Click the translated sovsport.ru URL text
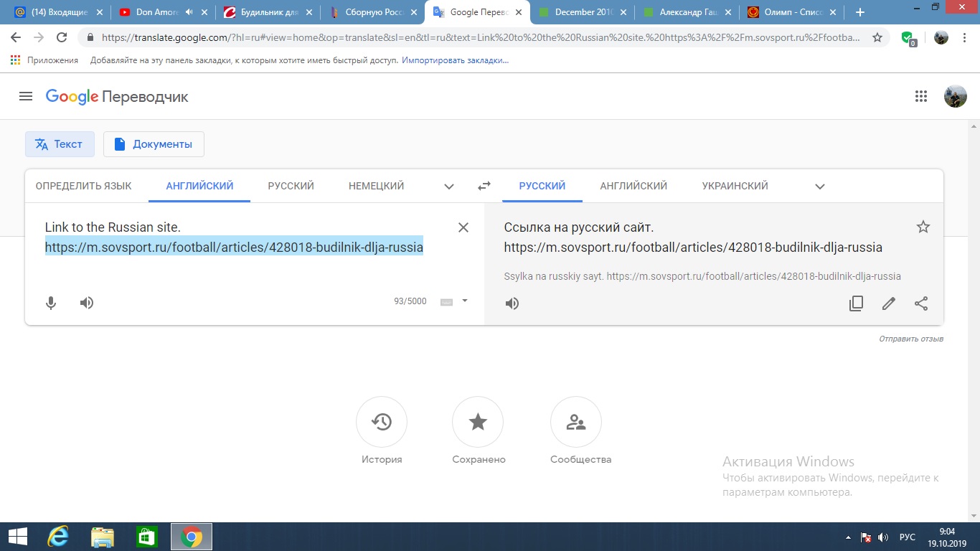The height and width of the screenshot is (551, 980). (x=693, y=248)
